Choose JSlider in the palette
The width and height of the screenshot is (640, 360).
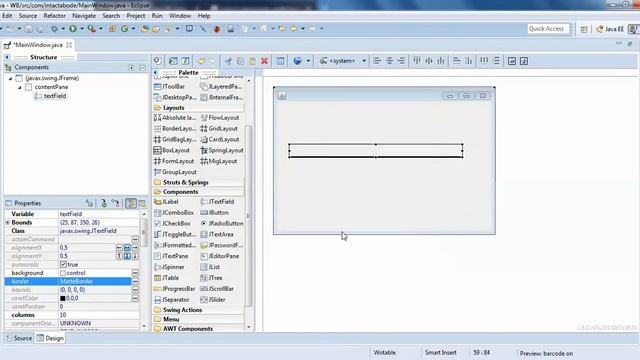pyautogui.click(x=213, y=300)
